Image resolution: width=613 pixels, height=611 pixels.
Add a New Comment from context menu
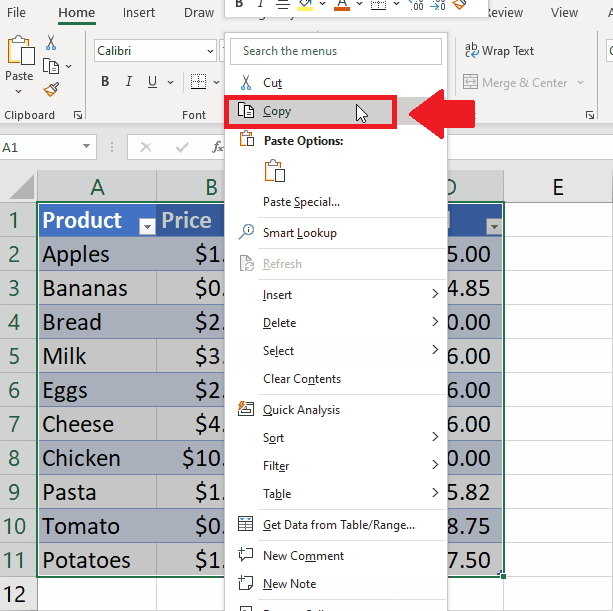(302, 556)
